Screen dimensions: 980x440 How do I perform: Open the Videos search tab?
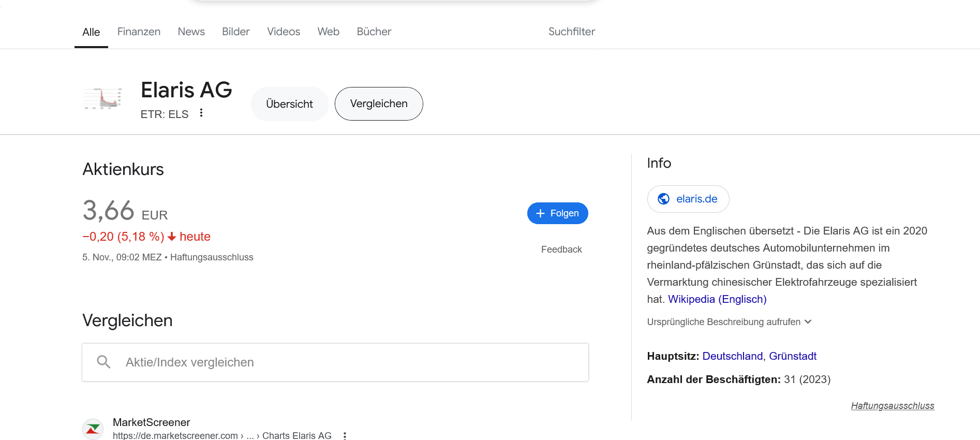pos(283,32)
